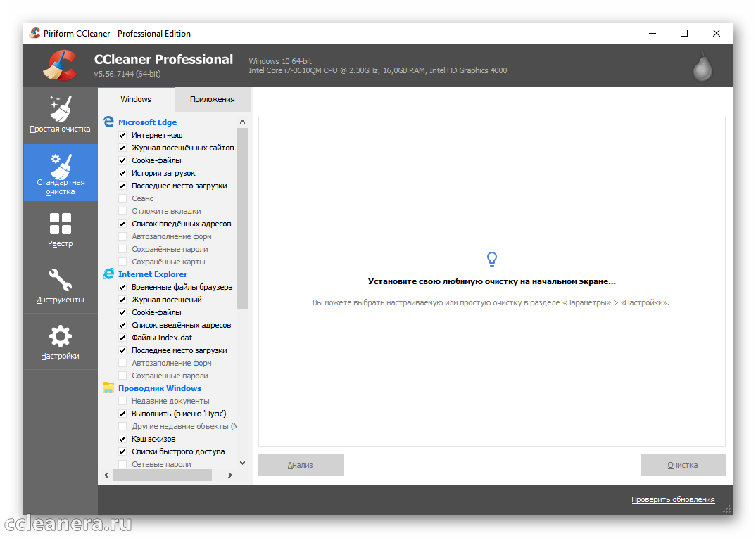Enable Другие недавние объекты checkbox

(122, 426)
